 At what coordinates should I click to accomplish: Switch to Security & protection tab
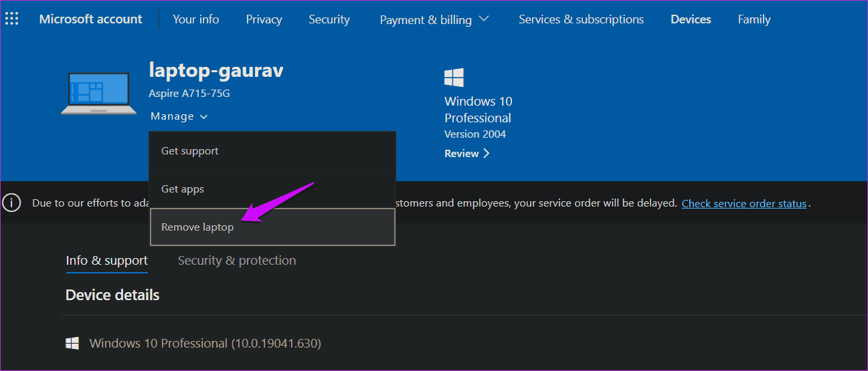237,261
